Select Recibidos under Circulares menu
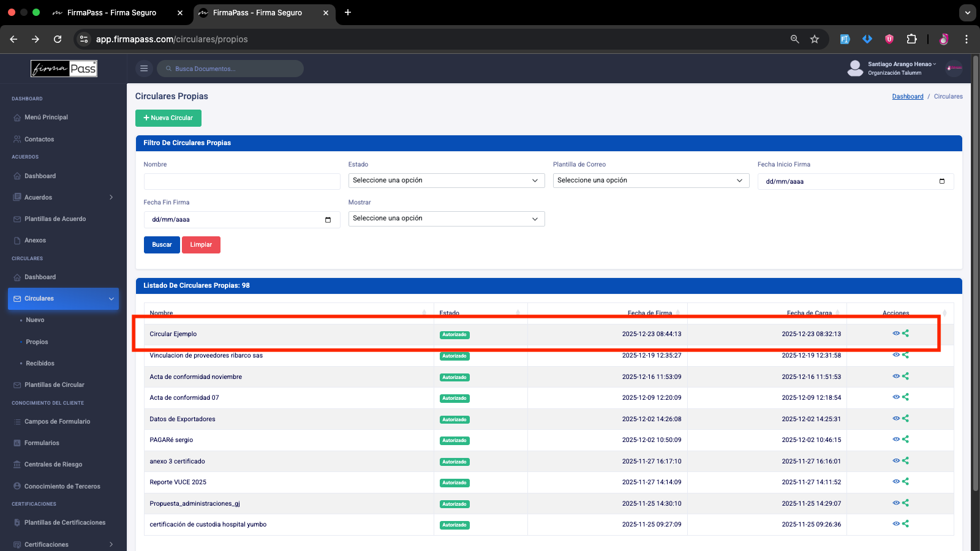The height and width of the screenshot is (551, 980). 40,363
